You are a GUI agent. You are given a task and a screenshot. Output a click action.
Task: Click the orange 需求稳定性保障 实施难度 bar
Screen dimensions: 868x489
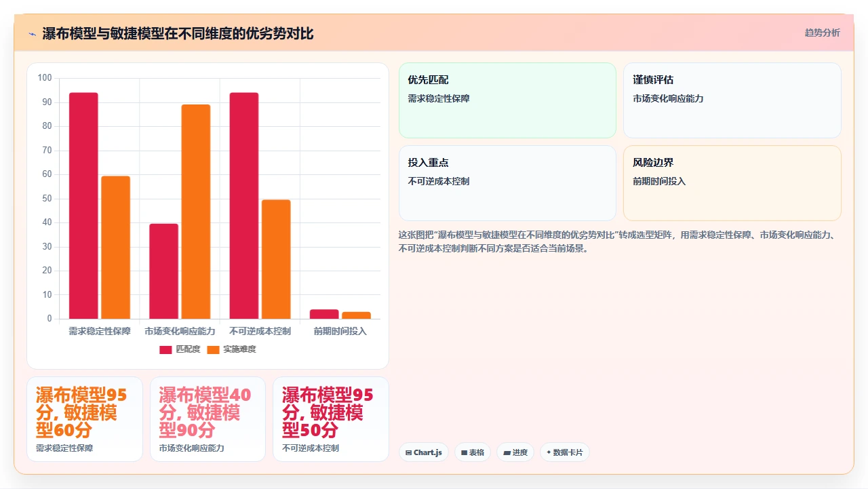[x=116, y=248]
